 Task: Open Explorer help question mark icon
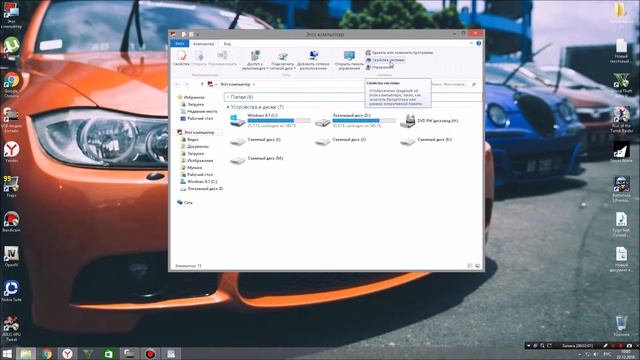pos(479,43)
